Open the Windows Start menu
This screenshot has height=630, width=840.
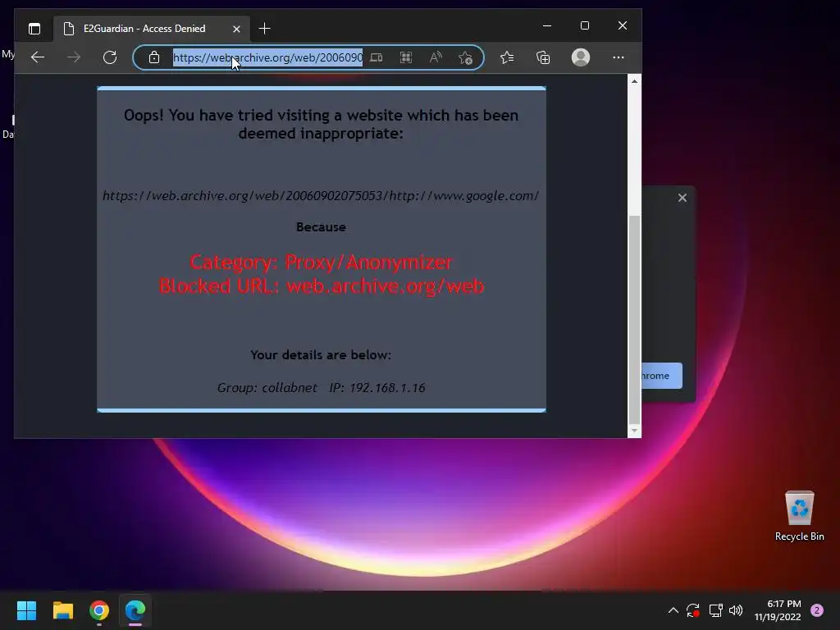pos(26,610)
